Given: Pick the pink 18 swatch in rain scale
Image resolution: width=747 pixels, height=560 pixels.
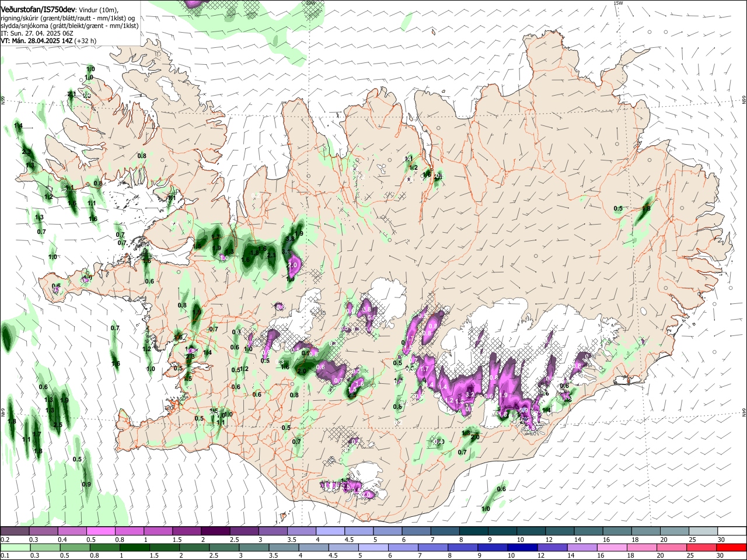Looking at the screenshot, I should [x=643, y=547].
